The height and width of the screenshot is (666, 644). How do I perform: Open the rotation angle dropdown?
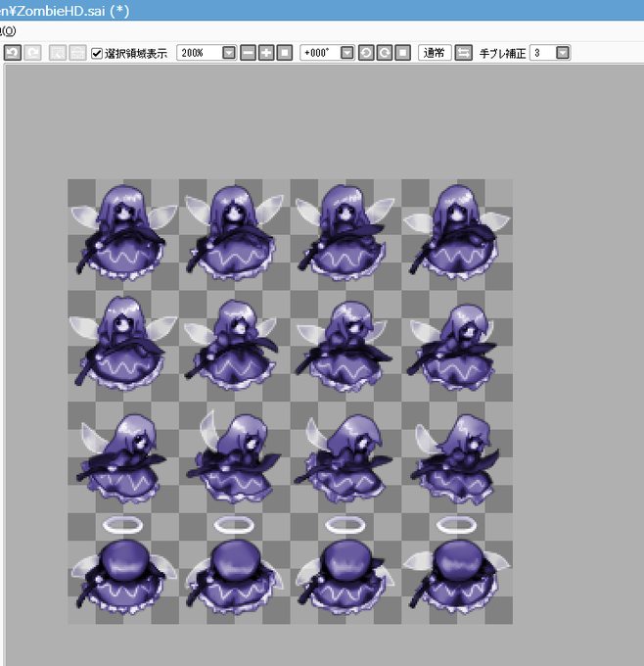(347, 53)
